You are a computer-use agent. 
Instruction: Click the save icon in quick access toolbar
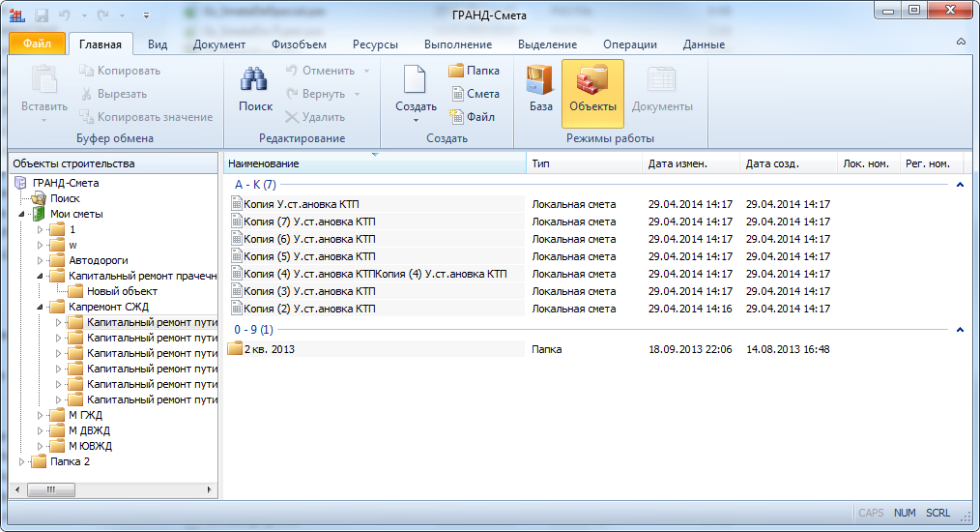(x=42, y=15)
